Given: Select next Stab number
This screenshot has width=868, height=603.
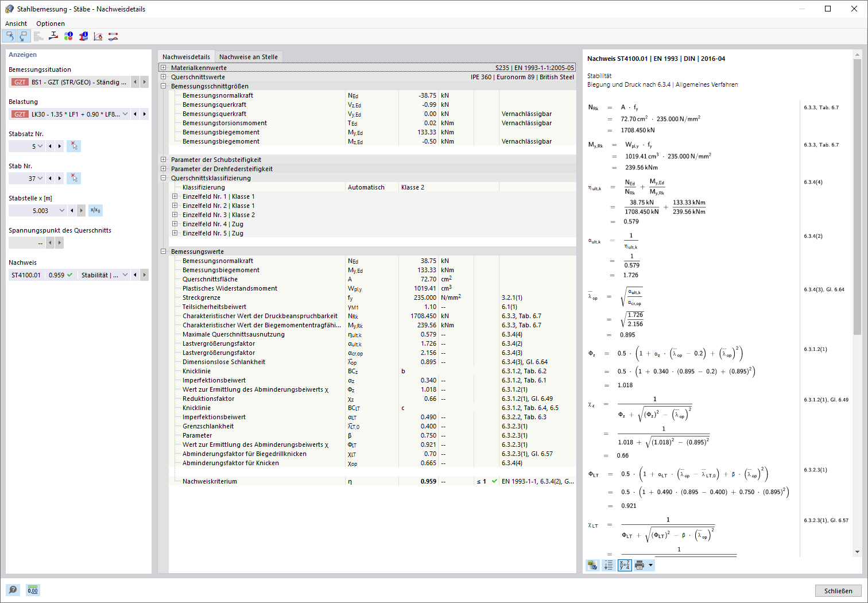Looking at the screenshot, I should coord(59,178).
